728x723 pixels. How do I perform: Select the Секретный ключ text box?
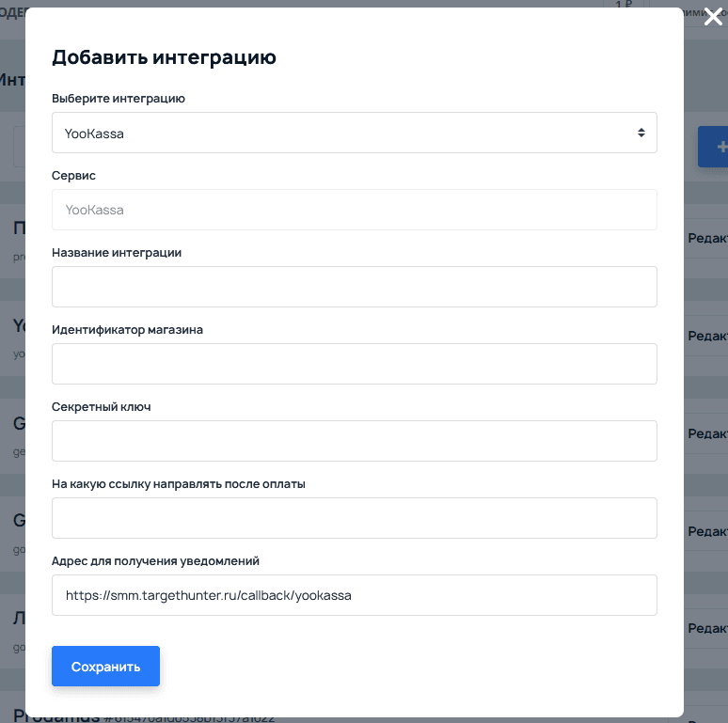pos(354,441)
